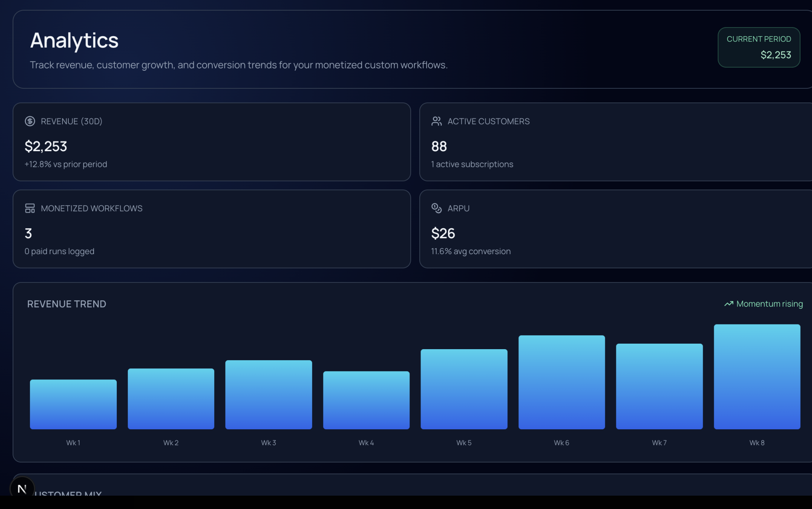Open the Next.js dev tools N badge
The image size is (812, 509).
[x=22, y=489]
